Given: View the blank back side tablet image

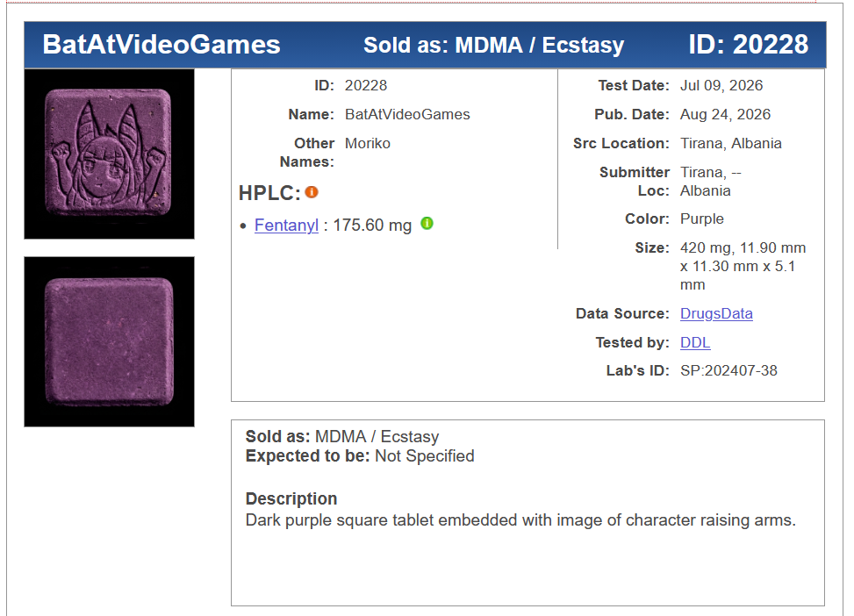Looking at the screenshot, I should click(x=109, y=341).
